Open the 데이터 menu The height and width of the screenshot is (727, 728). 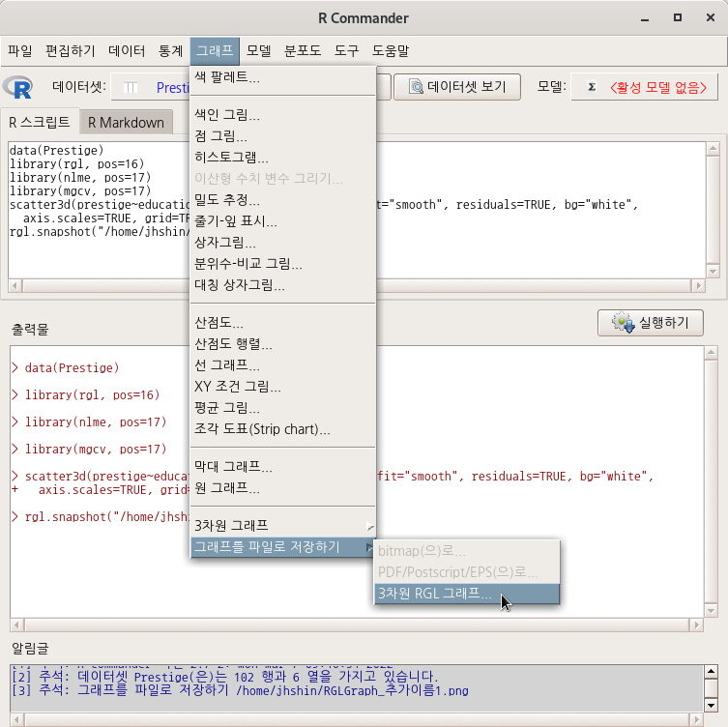(x=127, y=50)
